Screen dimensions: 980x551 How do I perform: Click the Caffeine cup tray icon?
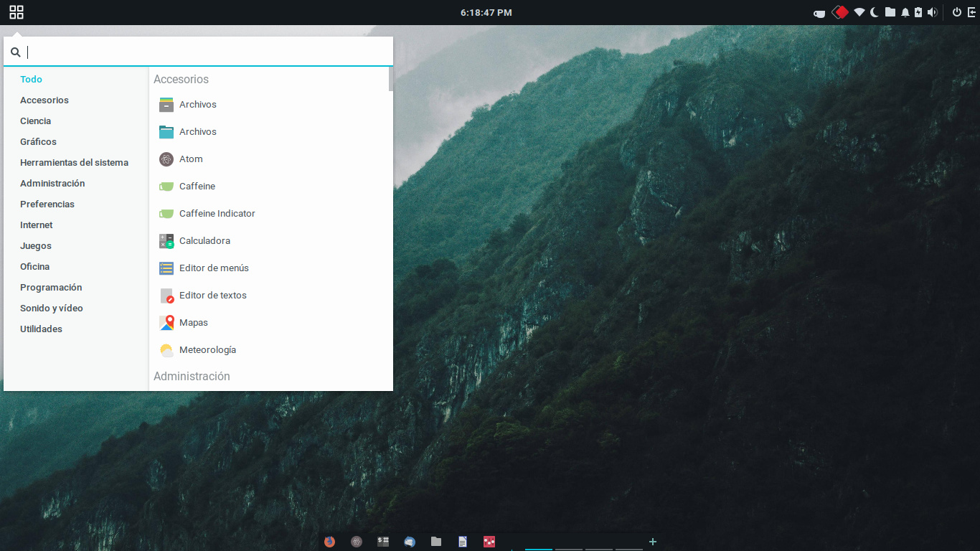click(819, 13)
